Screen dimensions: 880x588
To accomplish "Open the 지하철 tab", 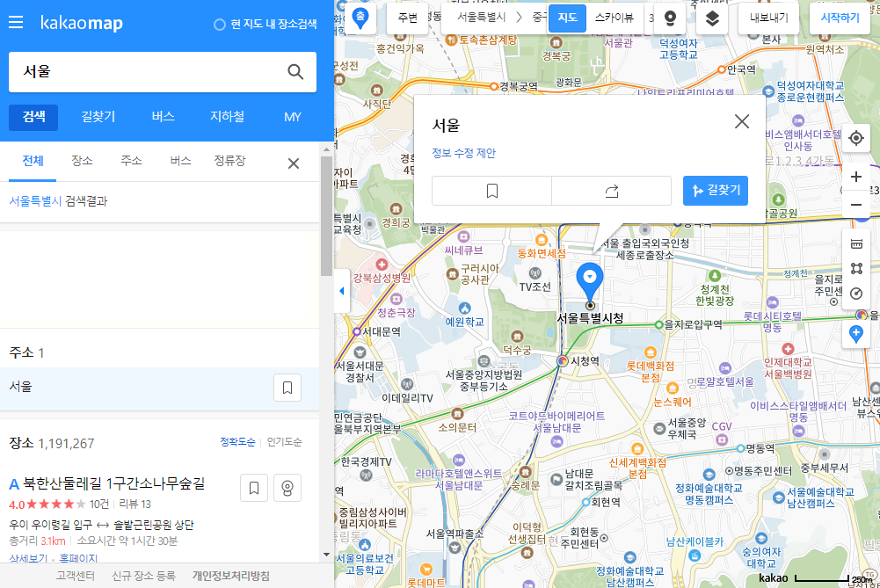I will [228, 117].
